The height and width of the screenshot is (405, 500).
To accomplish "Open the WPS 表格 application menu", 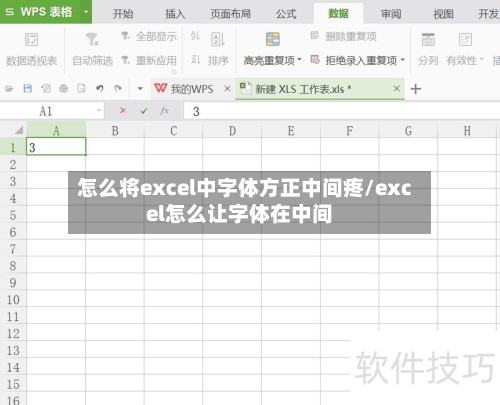I will coord(39,12).
